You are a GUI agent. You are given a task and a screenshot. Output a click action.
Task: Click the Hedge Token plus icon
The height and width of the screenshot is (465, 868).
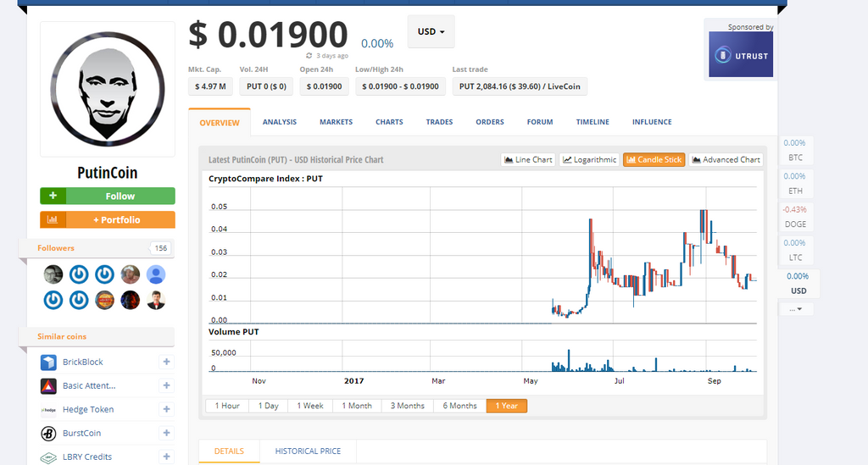click(x=167, y=410)
